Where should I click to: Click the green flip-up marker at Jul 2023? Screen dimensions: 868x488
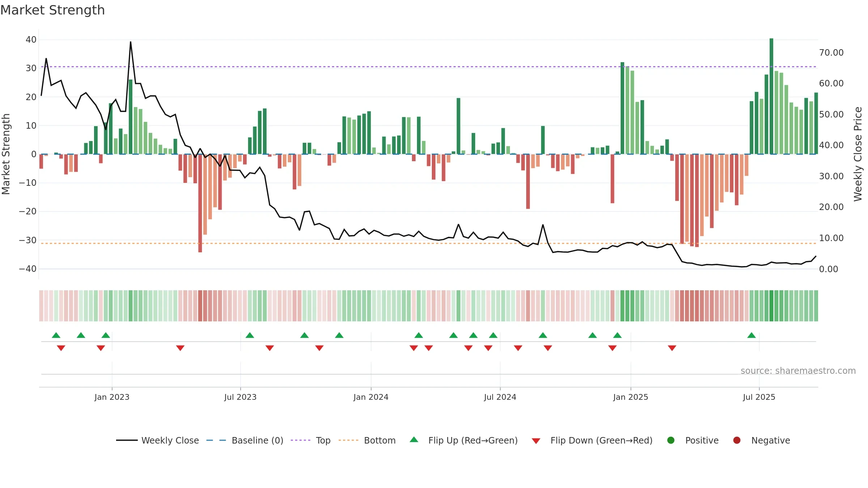point(250,335)
